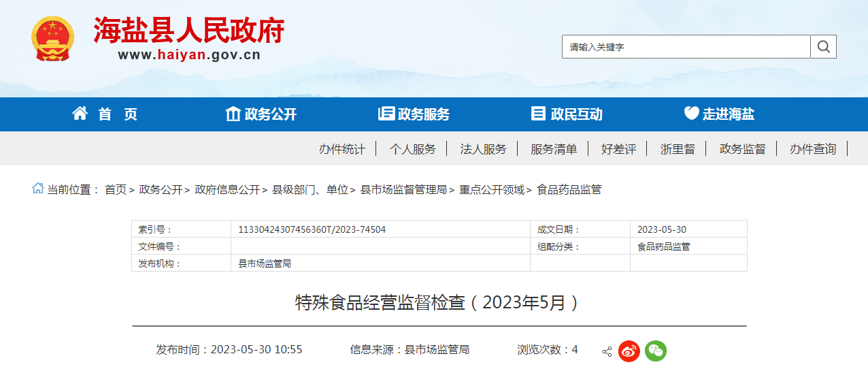Click the 海盐县人民政府 site title
Viewport: 868px width, 371px height.
[x=189, y=30]
